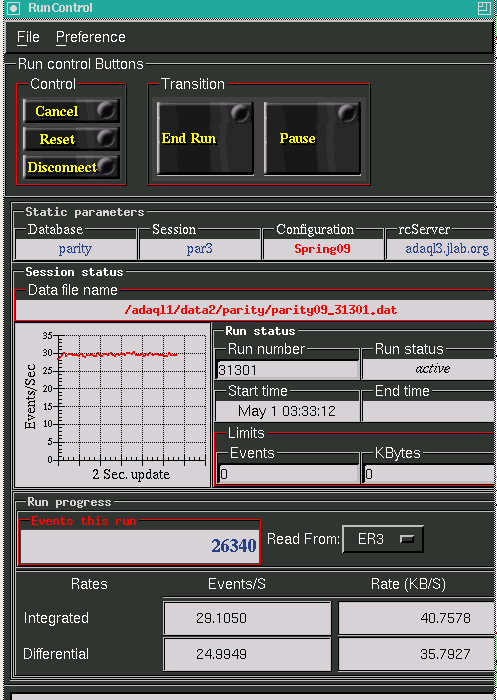497x700 pixels.
Task: Pause the current run
Action: [313, 138]
